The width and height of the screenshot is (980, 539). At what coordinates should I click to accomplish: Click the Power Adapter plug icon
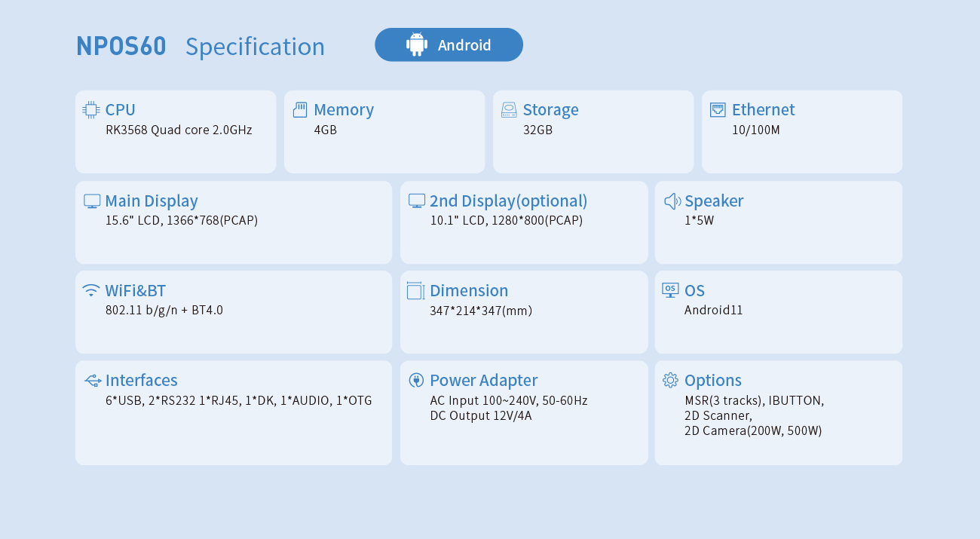(416, 381)
